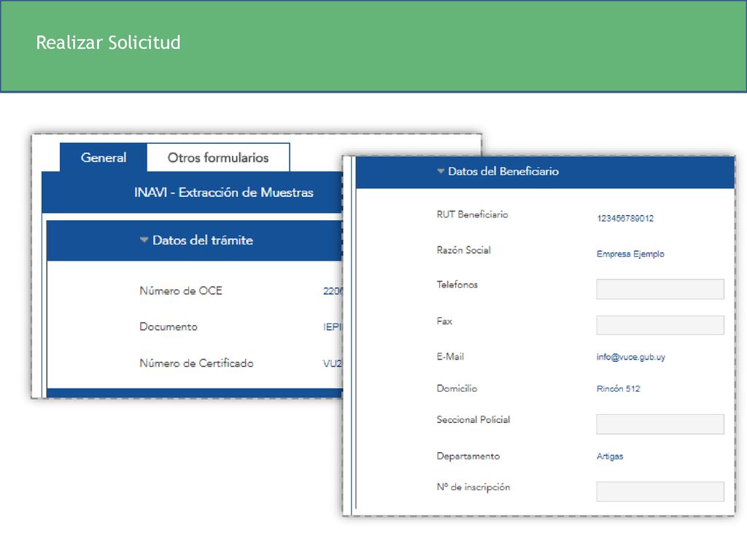This screenshot has width=747, height=560.
Task: Click the Razón Social label
Action: click(463, 250)
